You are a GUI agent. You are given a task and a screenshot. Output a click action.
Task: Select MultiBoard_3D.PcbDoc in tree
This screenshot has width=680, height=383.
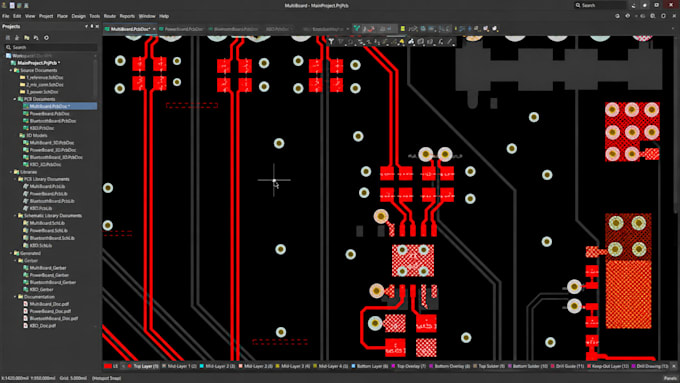pos(52,143)
